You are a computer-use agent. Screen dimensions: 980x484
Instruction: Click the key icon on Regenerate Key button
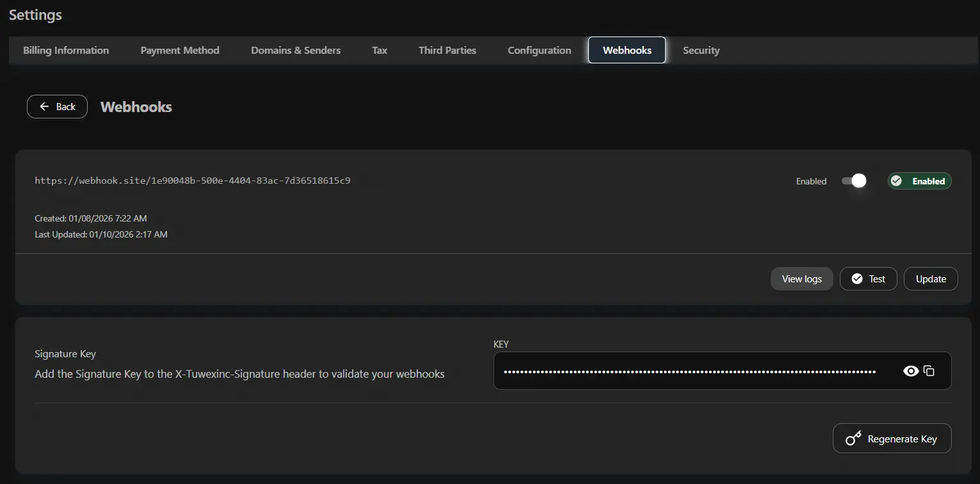click(x=853, y=438)
